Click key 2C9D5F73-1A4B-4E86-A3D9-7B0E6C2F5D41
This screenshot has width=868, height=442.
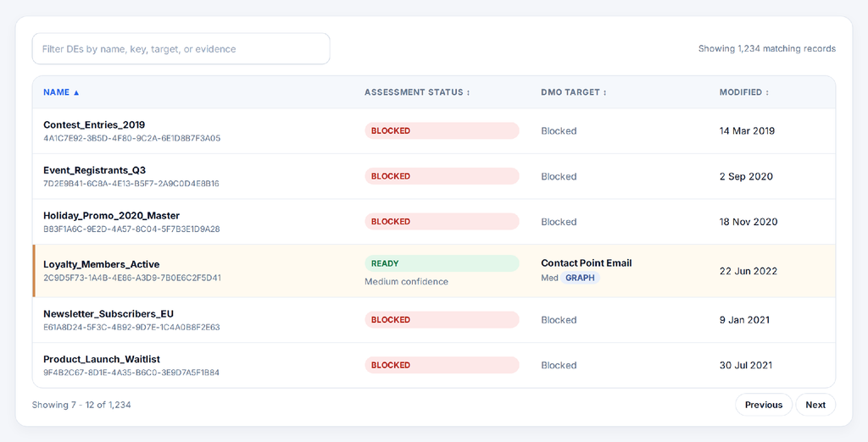point(132,278)
